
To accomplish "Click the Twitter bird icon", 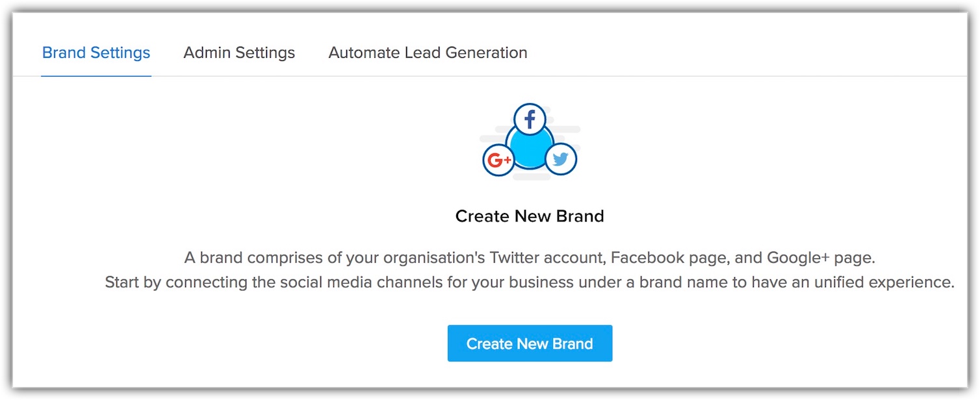I will coord(561,159).
